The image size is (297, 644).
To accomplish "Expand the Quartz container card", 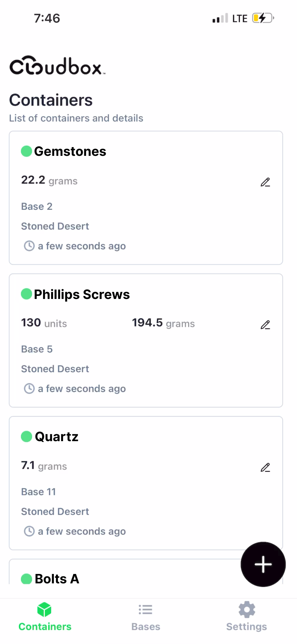I will click(145, 482).
